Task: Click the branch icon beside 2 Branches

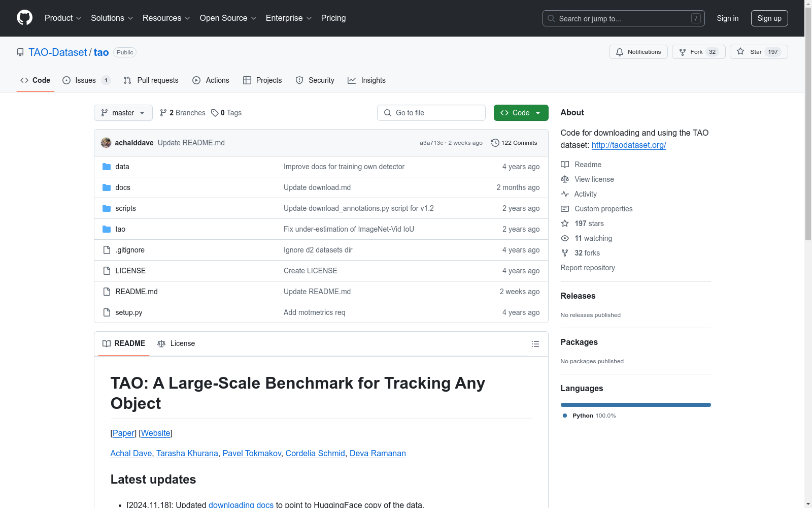Action: point(163,113)
